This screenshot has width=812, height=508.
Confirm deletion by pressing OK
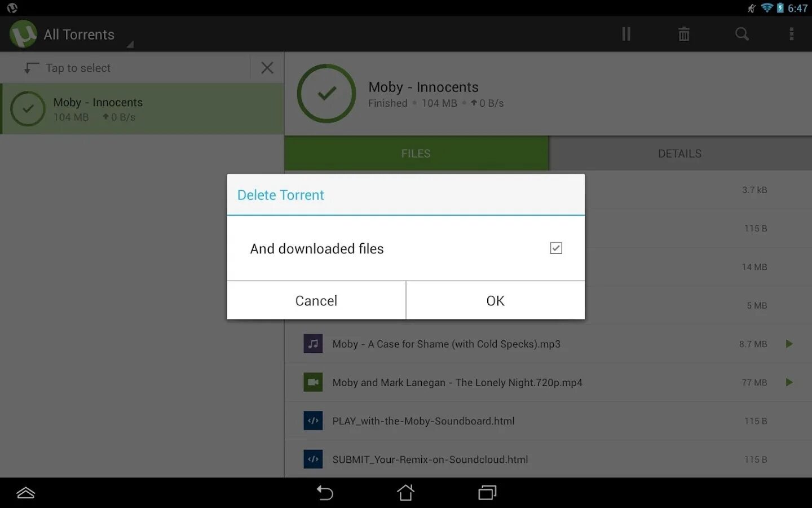click(495, 300)
